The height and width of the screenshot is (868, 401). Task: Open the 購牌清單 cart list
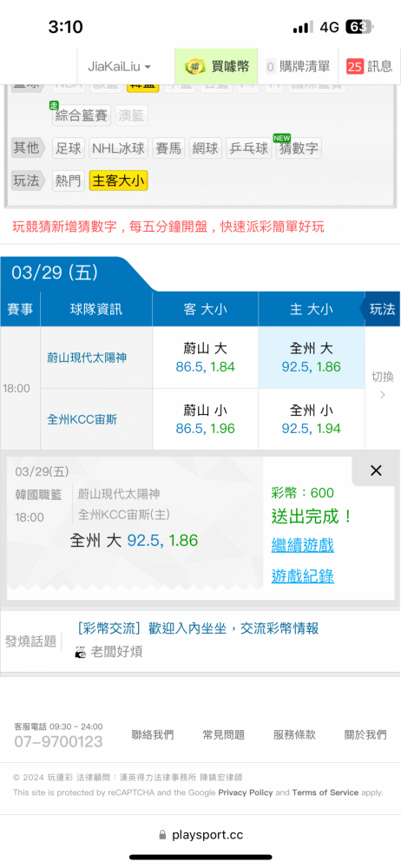click(298, 67)
